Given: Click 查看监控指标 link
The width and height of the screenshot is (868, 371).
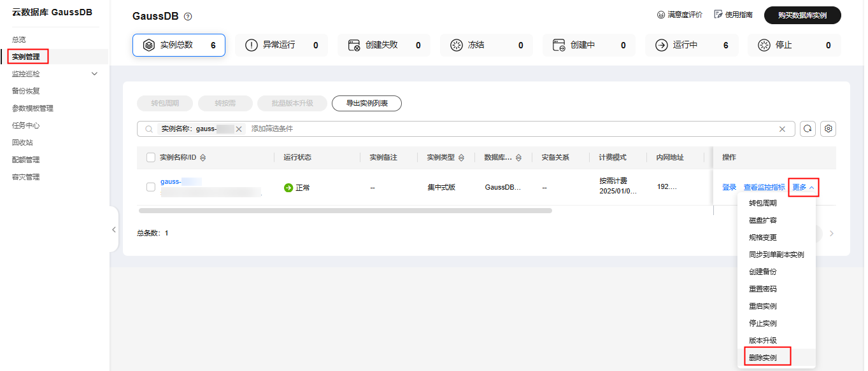Looking at the screenshot, I should [764, 187].
